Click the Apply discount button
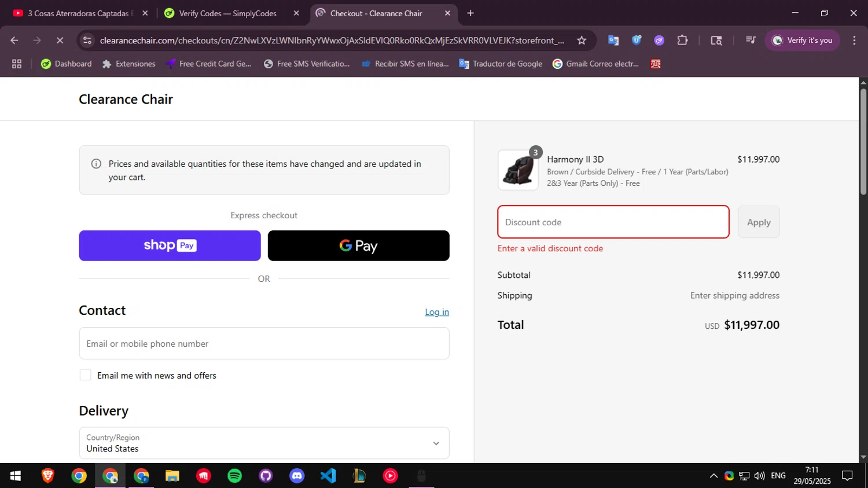 (x=759, y=222)
